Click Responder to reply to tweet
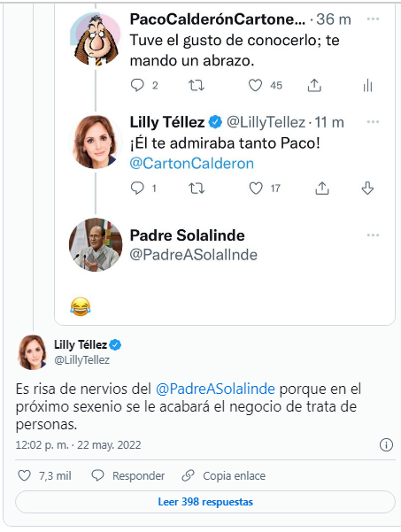 (128, 475)
